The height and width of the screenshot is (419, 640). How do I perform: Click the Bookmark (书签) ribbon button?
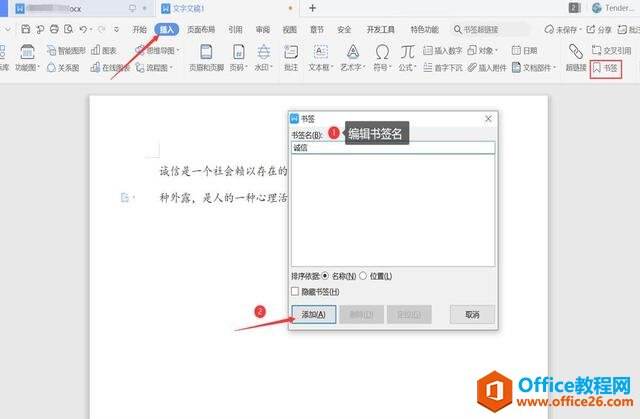tap(606, 68)
